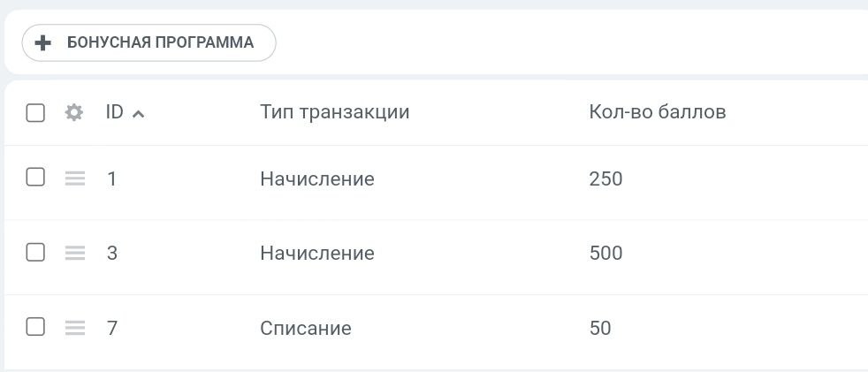Click the drag handle for row ID 3
This screenshot has height=372, width=868.
coord(75,254)
